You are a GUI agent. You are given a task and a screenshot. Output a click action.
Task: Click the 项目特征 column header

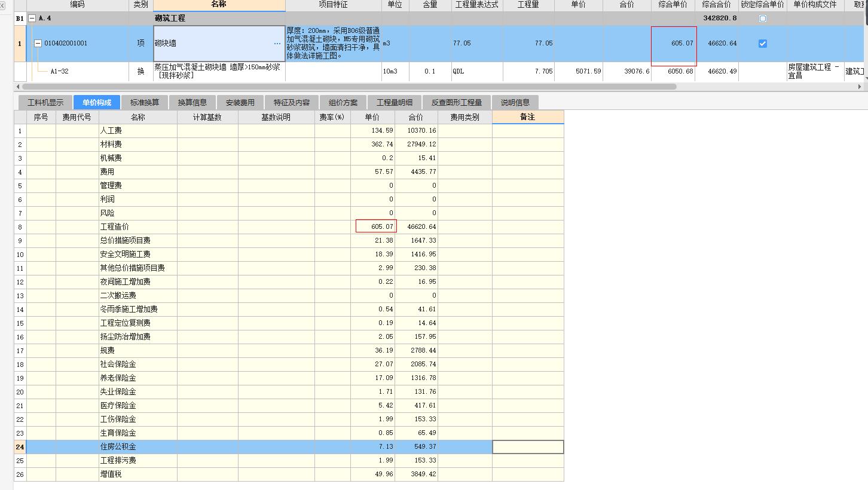point(334,5)
